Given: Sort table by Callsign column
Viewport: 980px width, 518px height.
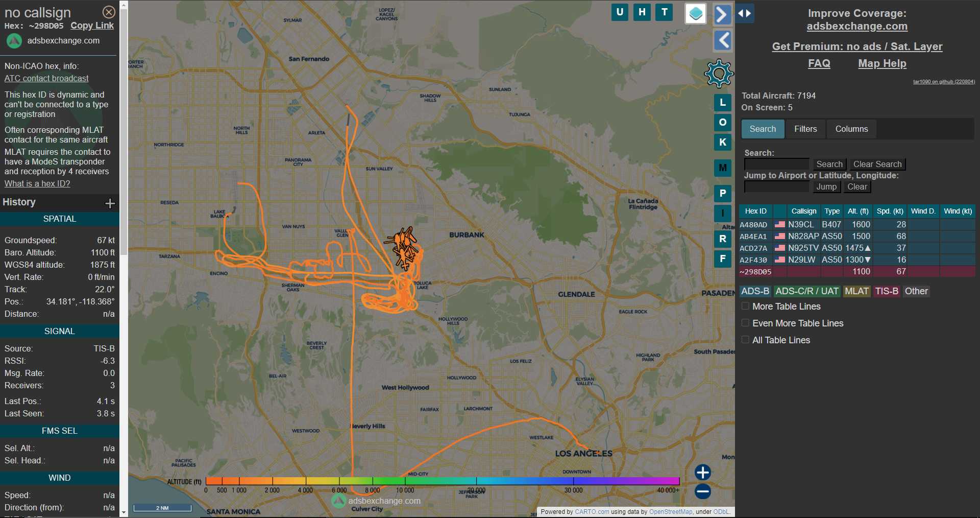Looking at the screenshot, I should coord(804,211).
